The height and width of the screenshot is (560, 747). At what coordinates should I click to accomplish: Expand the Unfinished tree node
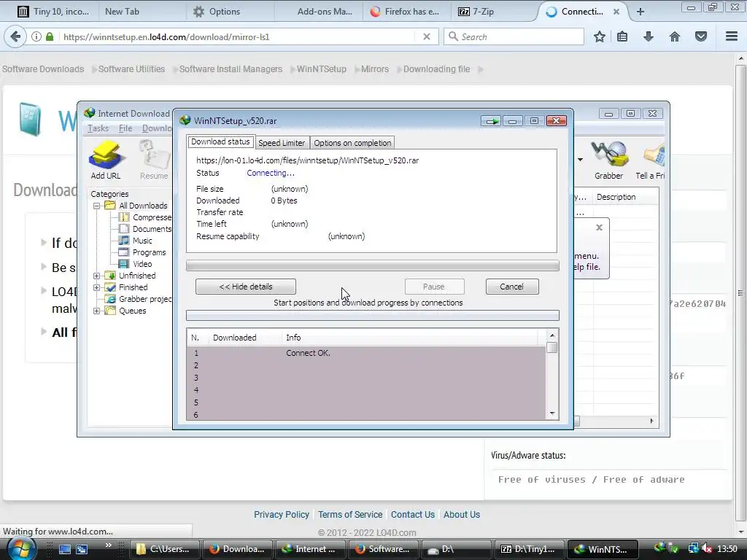click(97, 276)
